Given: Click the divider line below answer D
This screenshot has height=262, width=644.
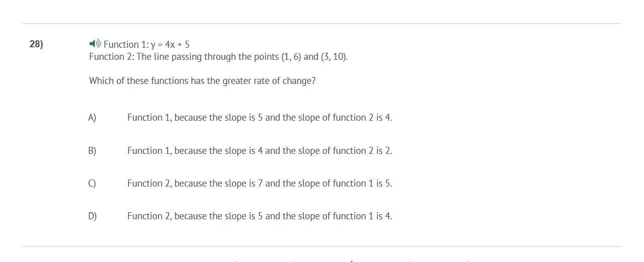Looking at the screenshot, I should coord(322,246).
